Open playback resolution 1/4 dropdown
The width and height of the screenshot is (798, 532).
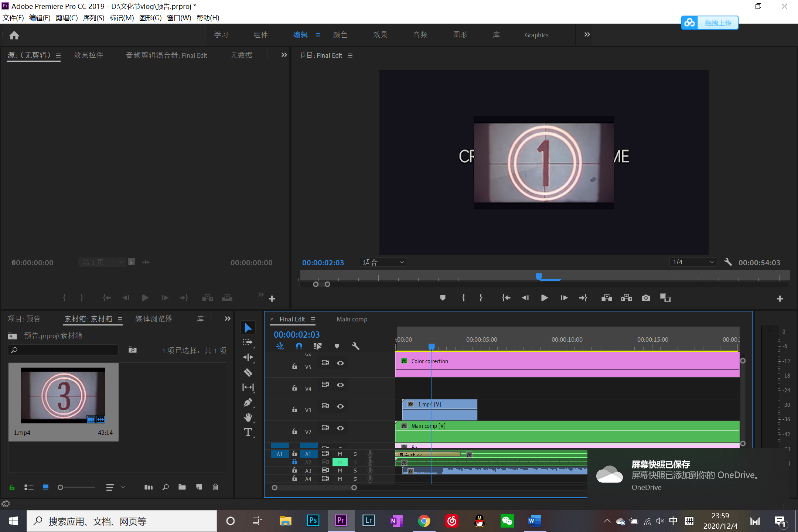[x=693, y=262]
